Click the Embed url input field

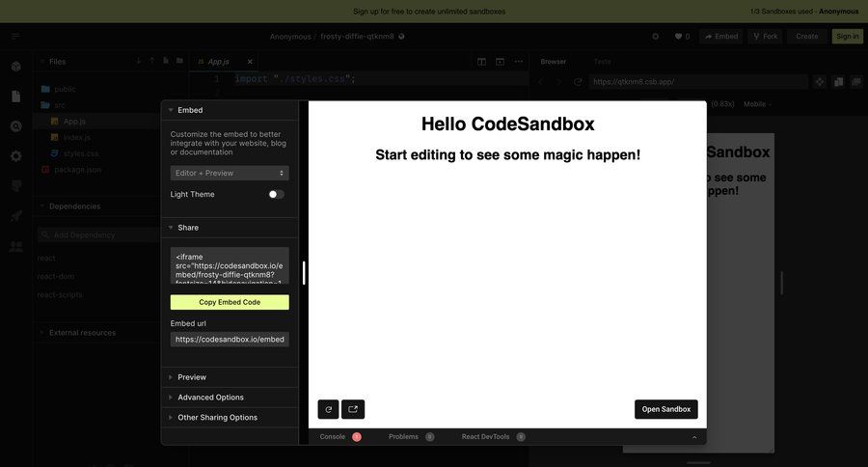pyautogui.click(x=230, y=339)
